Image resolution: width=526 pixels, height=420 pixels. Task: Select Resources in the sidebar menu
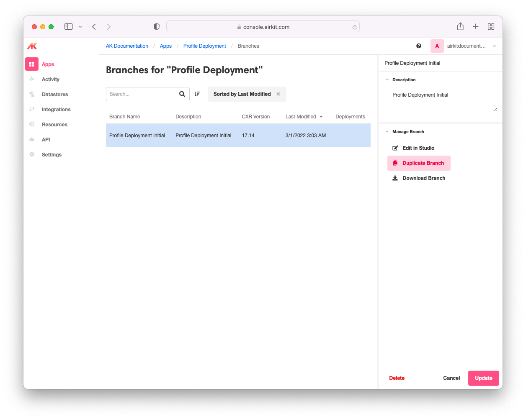tap(54, 125)
